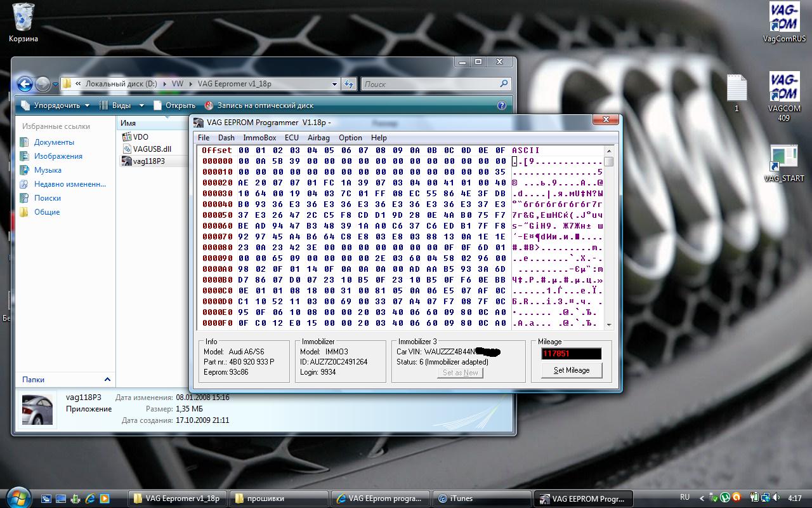Open the Dash menu
812x508 pixels.
click(x=226, y=138)
